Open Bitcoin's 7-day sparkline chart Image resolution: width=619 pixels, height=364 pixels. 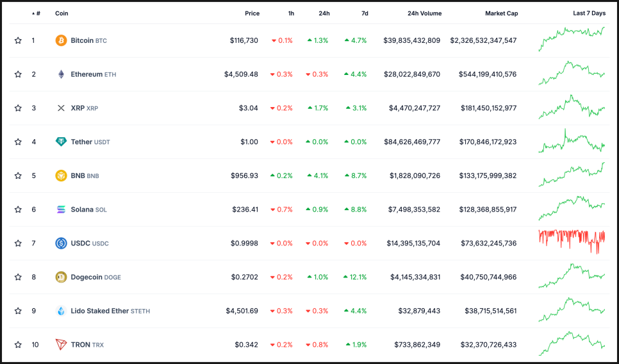click(x=572, y=39)
